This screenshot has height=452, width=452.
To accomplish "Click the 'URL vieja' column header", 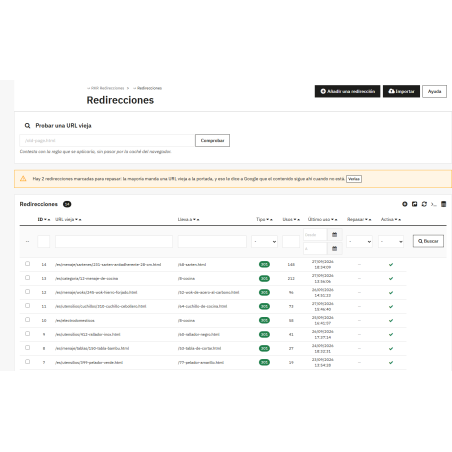I will tap(64, 219).
